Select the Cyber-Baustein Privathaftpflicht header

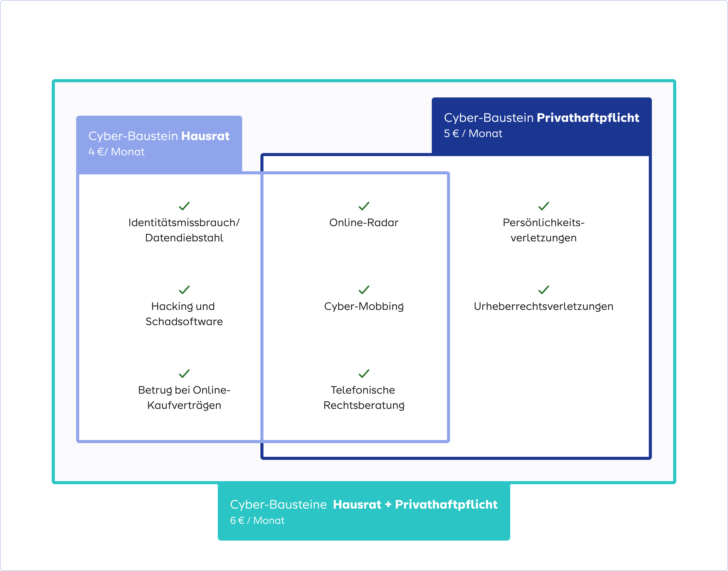tap(541, 118)
